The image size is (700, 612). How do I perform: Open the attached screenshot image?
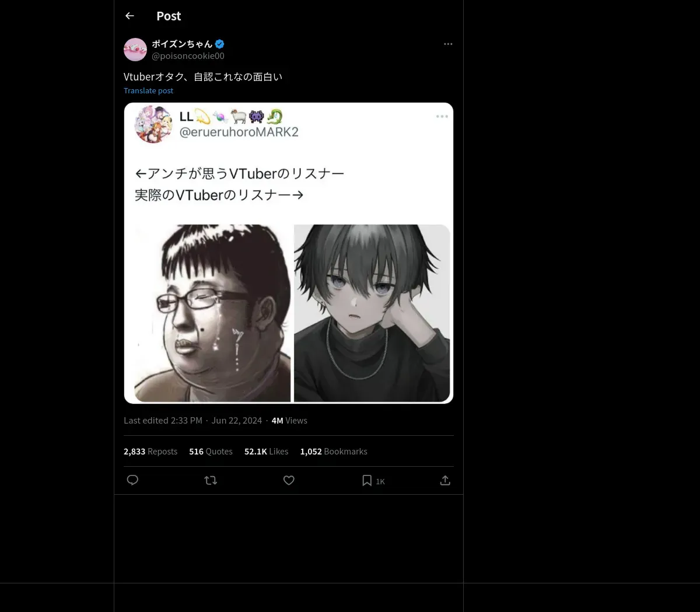click(289, 253)
